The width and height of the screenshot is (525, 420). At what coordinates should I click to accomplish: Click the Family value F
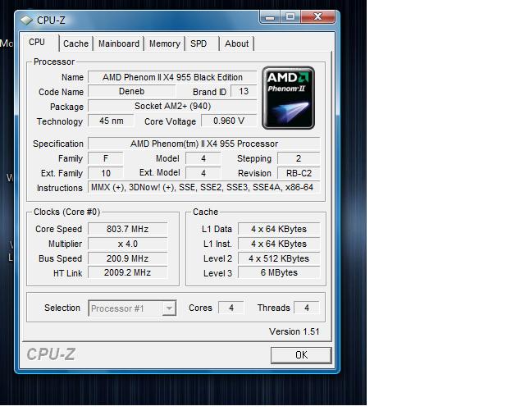pos(106,158)
